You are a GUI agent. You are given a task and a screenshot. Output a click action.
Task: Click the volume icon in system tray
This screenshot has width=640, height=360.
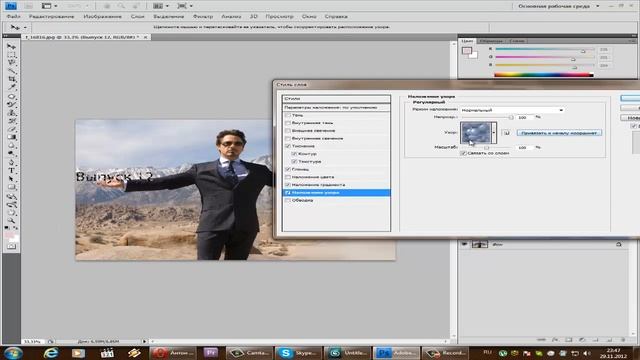tap(587, 353)
